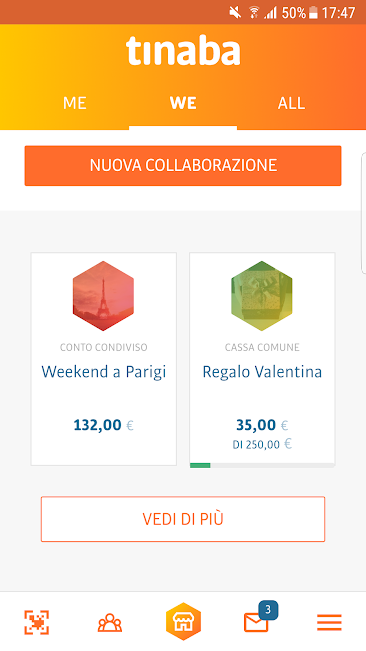Tap the blue notification badge showing 3
Screen dimensions: 366x651
point(268,609)
